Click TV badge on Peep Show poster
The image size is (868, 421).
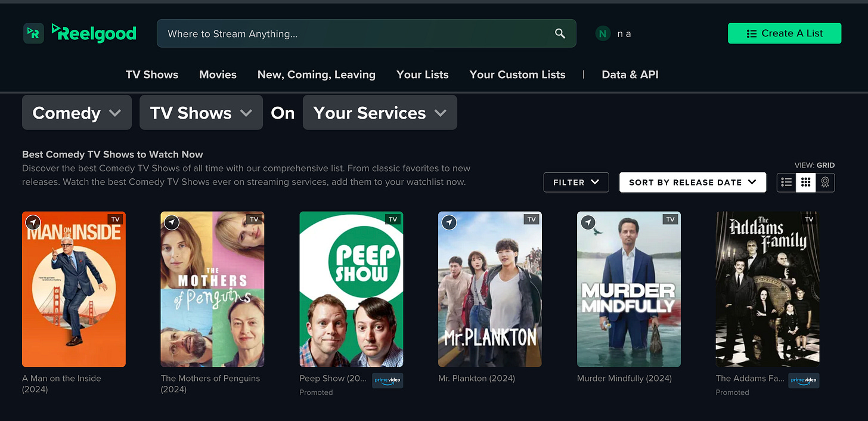(393, 219)
